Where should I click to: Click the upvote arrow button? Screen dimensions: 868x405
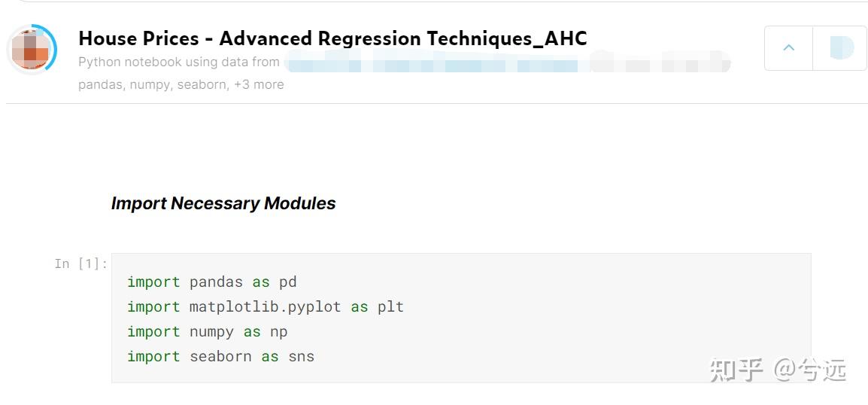(x=788, y=48)
